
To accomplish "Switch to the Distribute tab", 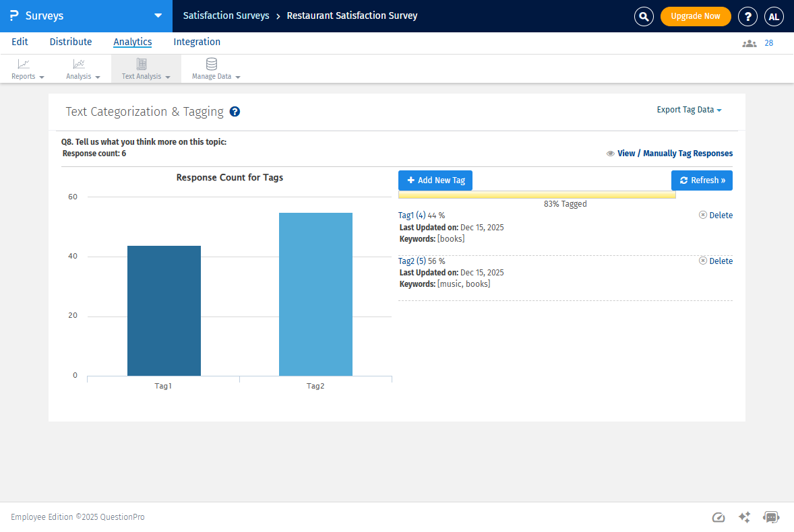I will (x=71, y=42).
